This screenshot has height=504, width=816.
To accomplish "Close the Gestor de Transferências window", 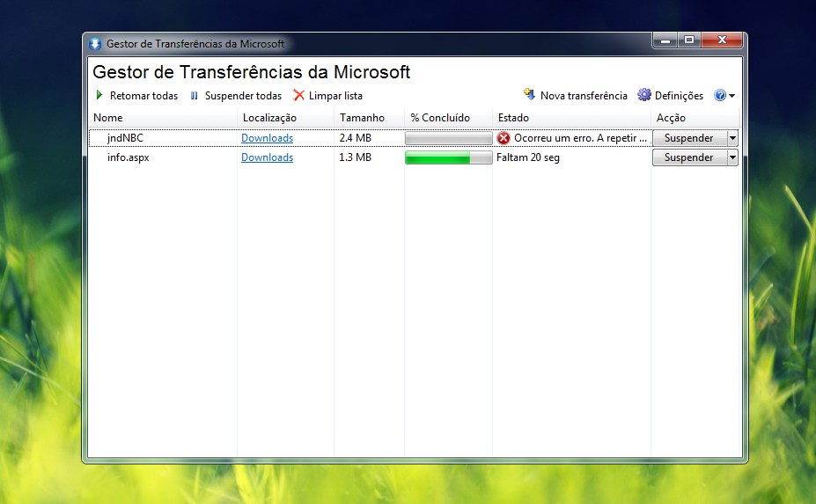I will coord(722,40).
